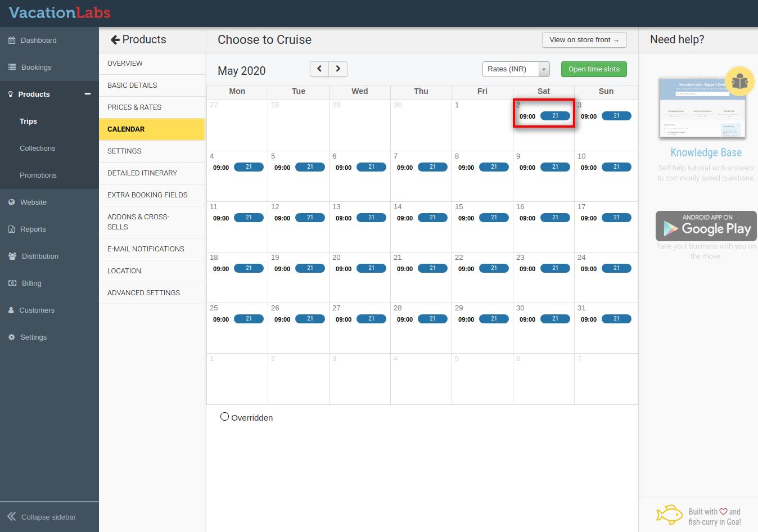Collapse the Products menu with minus toggle

coord(87,94)
